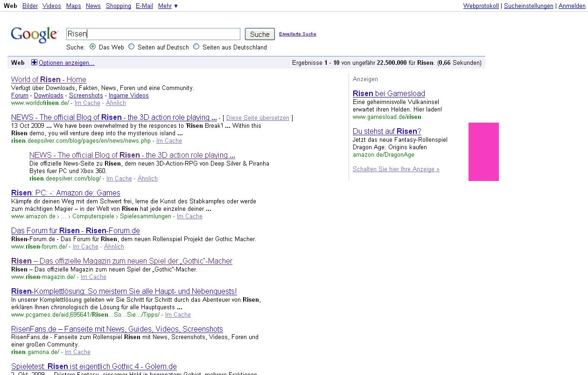Select 'Seiten auf Deutsch' radio button
This screenshot has height=375, width=588.
pos(132,47)
